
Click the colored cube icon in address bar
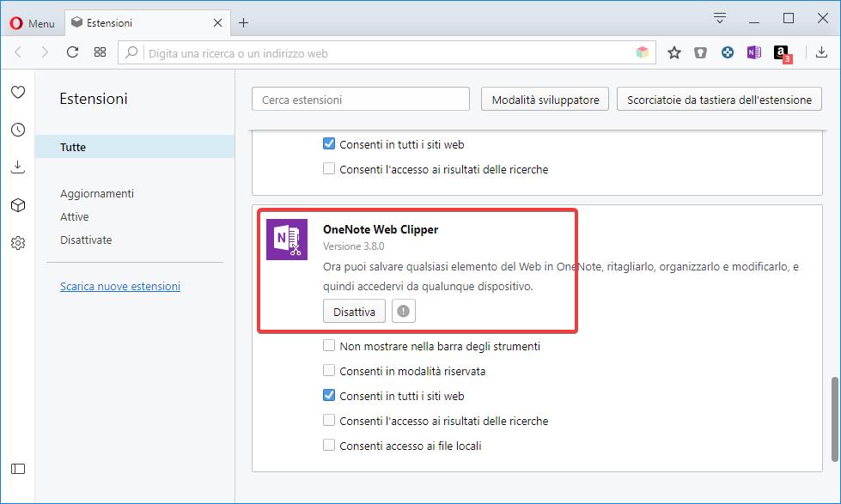[643, 52]
